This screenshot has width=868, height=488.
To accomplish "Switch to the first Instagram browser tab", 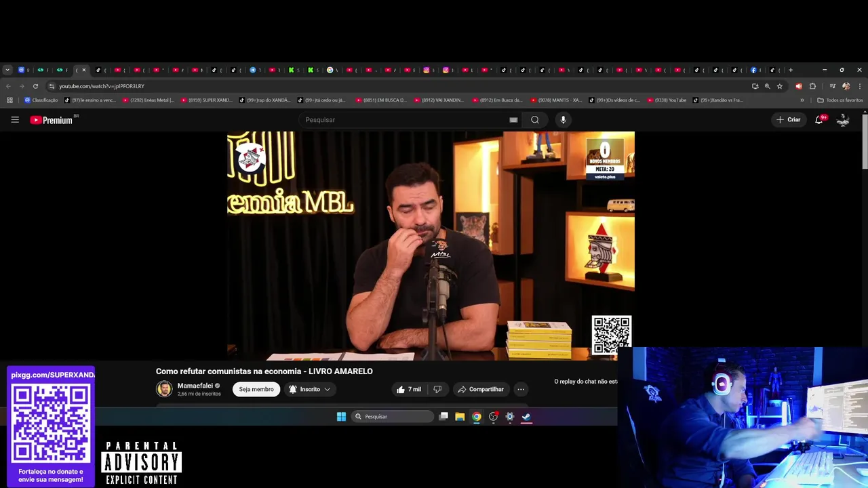I will 427,70.
